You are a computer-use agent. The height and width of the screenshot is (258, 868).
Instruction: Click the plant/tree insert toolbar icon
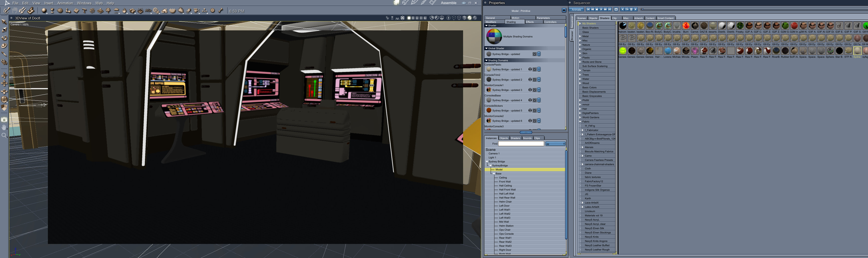[x=108, y=11]
